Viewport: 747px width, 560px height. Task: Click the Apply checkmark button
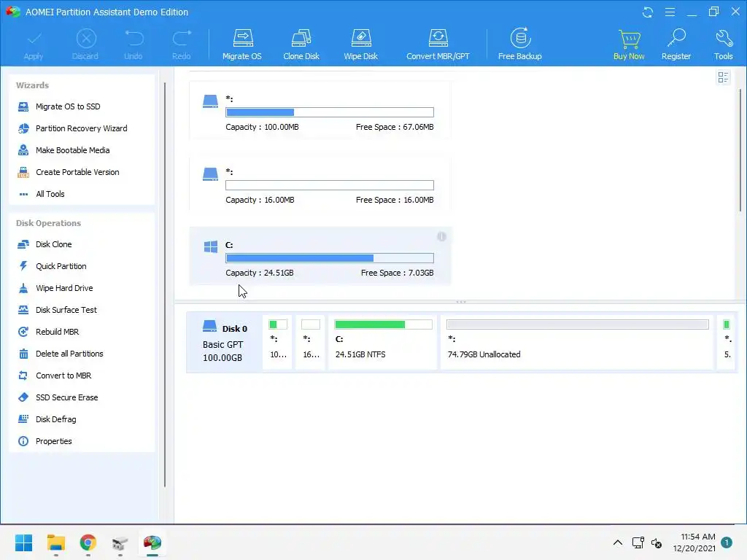(34, 45)
